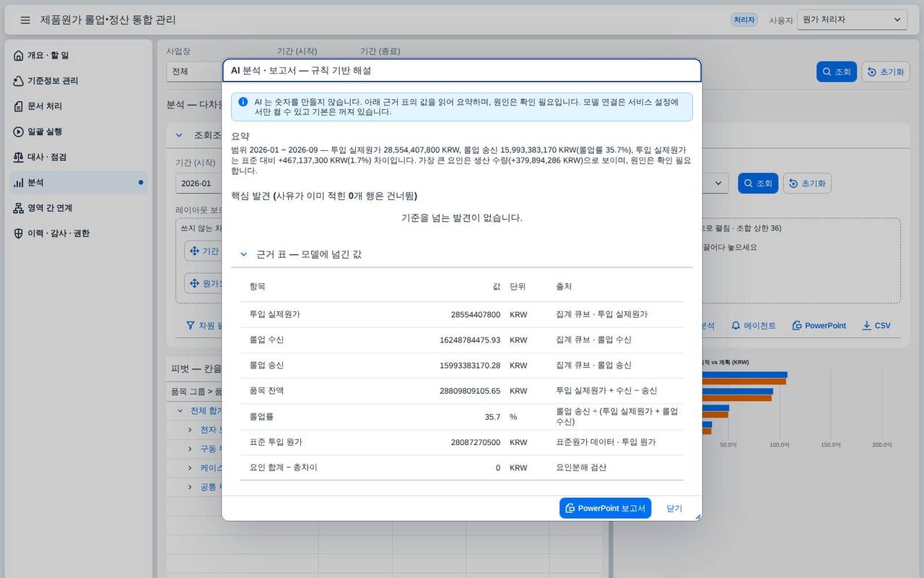
Task: Navigate to 일괄 실행 in sidebar
Action: (79, 131)
